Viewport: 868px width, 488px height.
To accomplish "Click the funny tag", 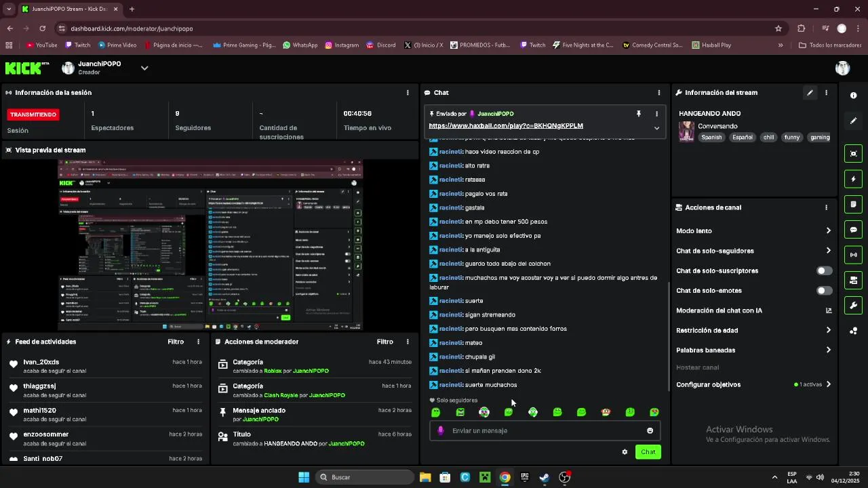I will coord(792,138).
